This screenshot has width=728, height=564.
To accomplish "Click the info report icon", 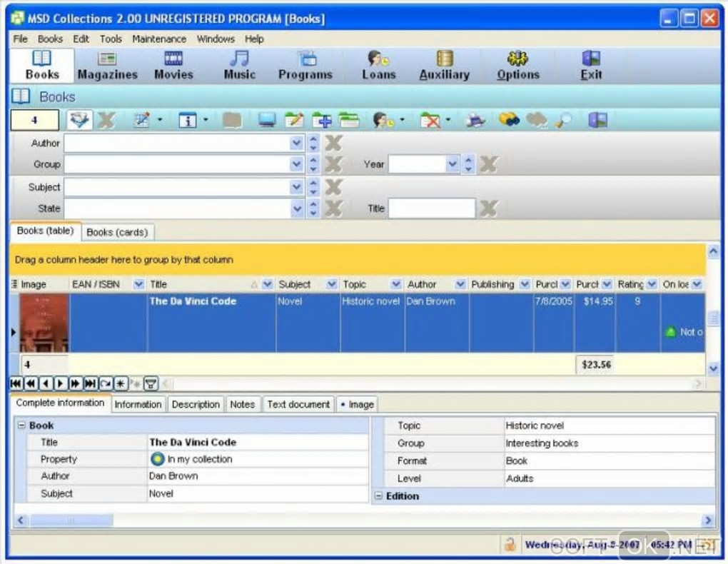I will coord(188,121).
